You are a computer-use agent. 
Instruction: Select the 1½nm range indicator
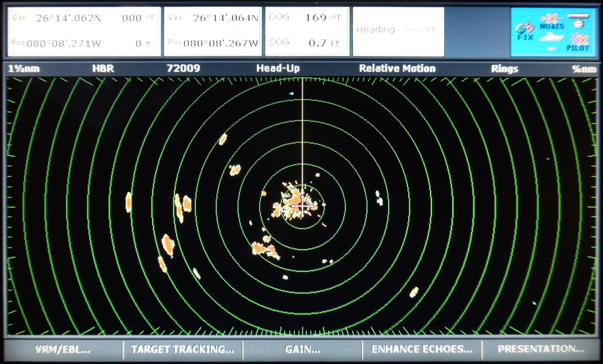coord(24,69)
